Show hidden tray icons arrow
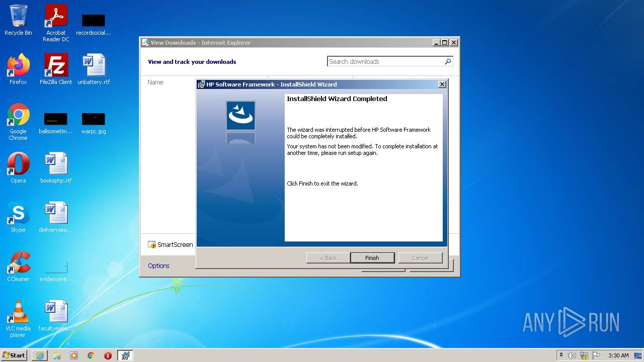The height and width of the screenshot is (362, 644). pos(561,355)
